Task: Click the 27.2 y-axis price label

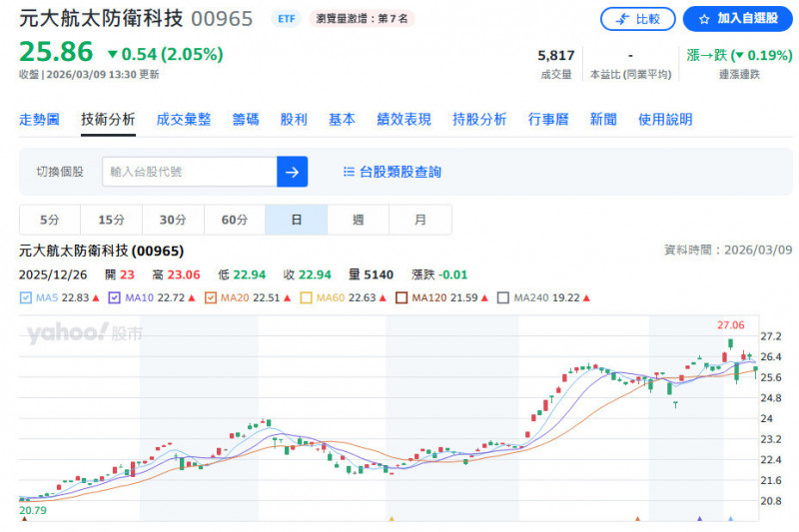Action: 771,336
